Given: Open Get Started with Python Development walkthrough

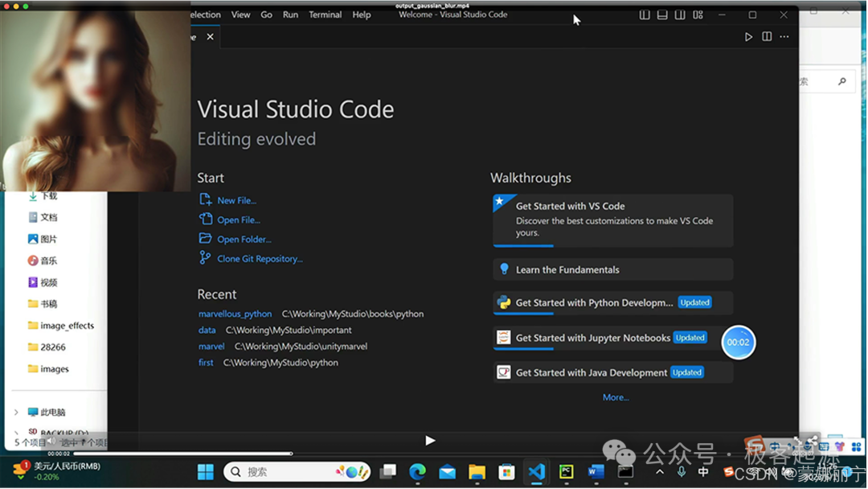Looking at the screenshot, I should 612,303.
